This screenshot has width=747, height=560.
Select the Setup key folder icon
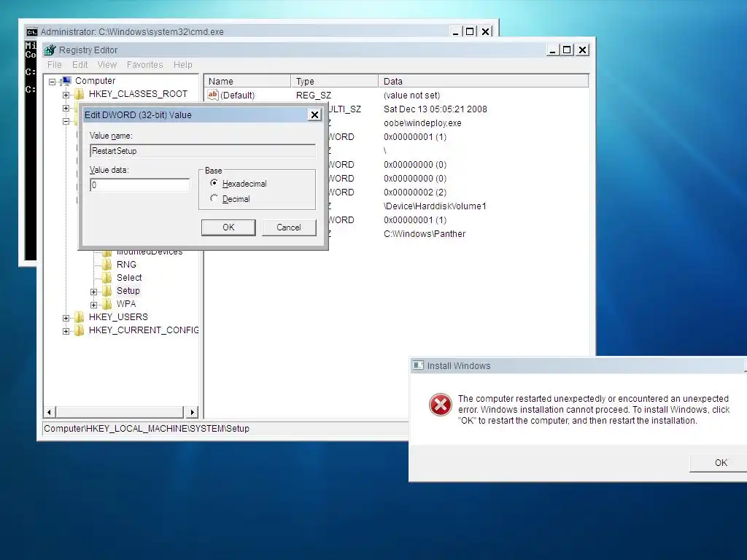[107, 290]
